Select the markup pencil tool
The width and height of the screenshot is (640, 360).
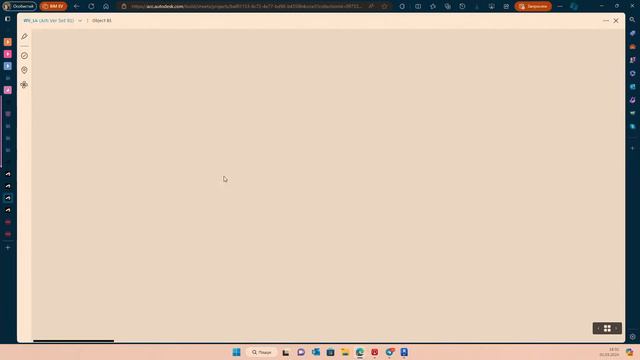pyautogui.click(x=24, y=36)
